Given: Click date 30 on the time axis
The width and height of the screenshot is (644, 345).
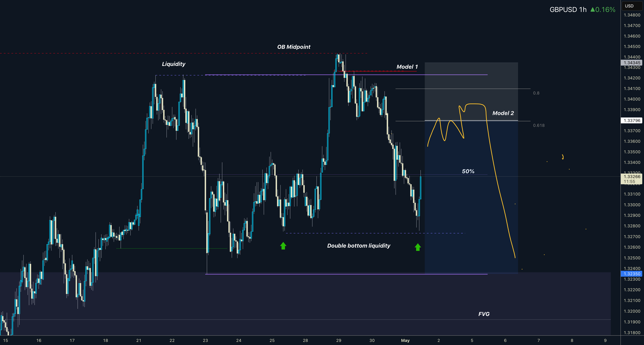Looking at the screenshot, I should click(x=372, y=341).
